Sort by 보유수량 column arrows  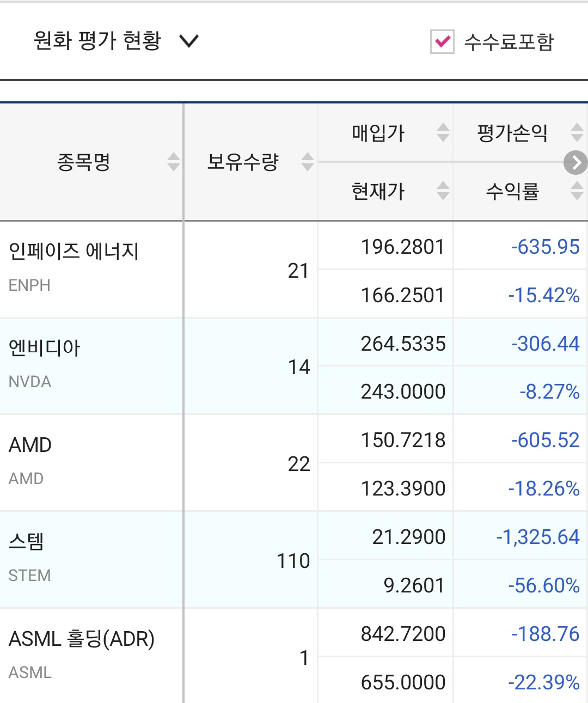[x=308, y=162]
